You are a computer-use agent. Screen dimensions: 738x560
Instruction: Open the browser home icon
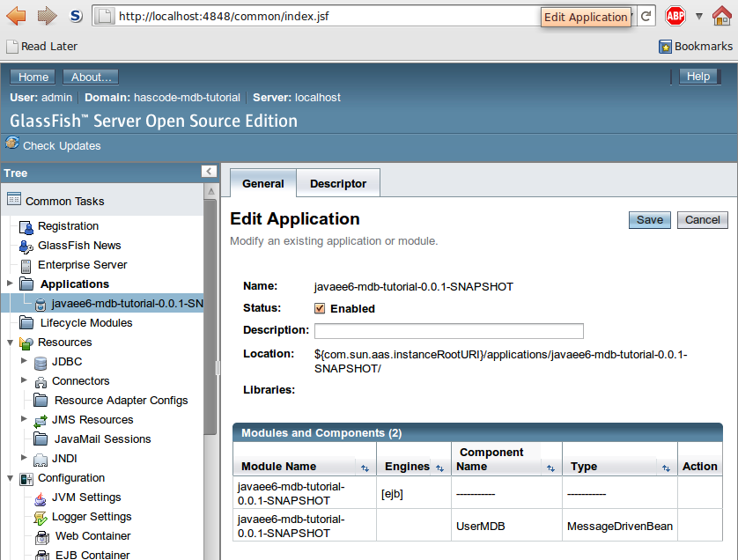pos(721,16)
